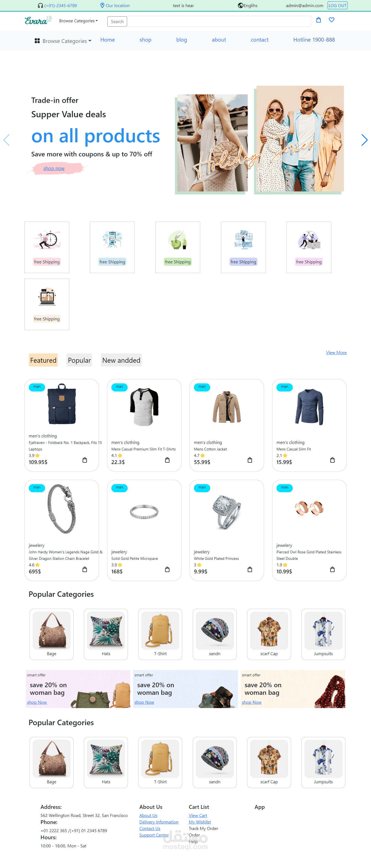Open the wishlist heart icon

coord(332,20)
